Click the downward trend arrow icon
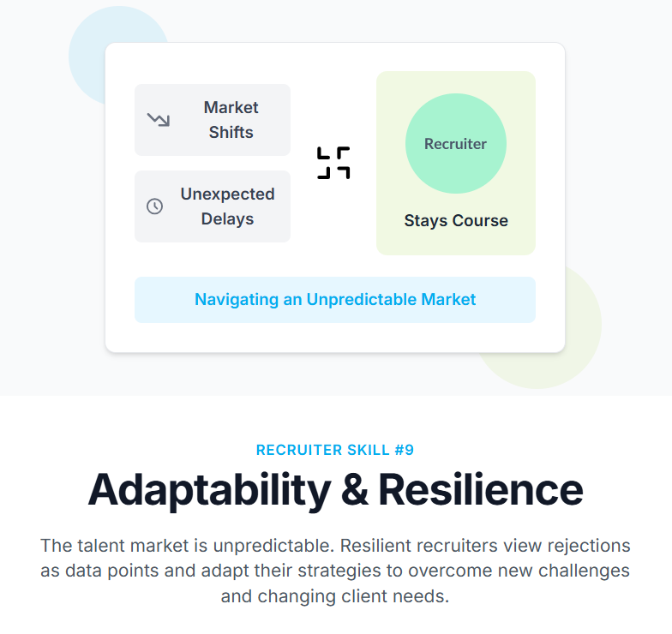The width and height of the screenshot is (672, 634). 159,120
